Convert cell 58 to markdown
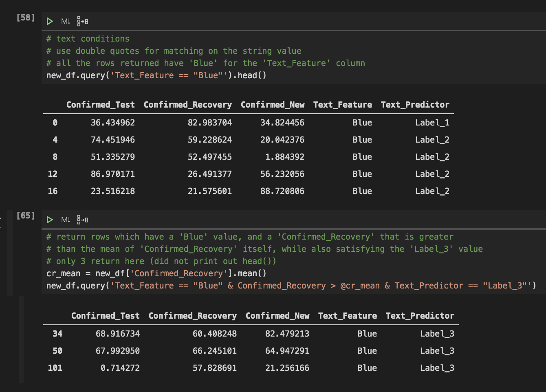The height and width of the screenshot is (392, 546). tap(66, 21)
